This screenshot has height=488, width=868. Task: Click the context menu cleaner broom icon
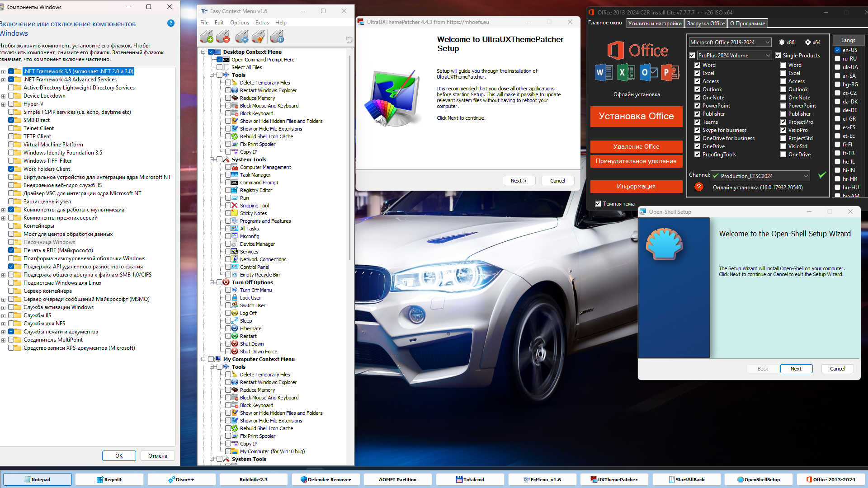pyautogui.click(x=259, y=37)
